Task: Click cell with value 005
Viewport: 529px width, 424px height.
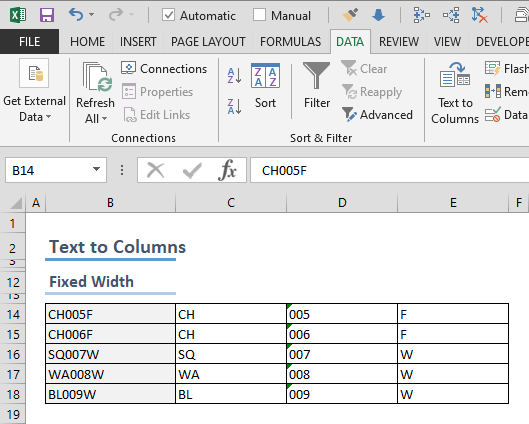Action: pyautogui.click(x=342, y=314)
